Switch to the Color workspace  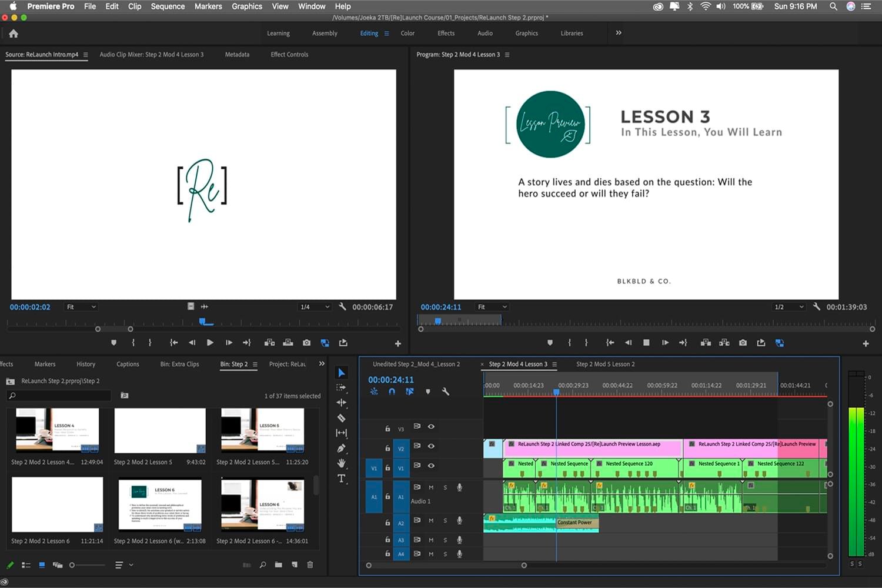point(407,34)
